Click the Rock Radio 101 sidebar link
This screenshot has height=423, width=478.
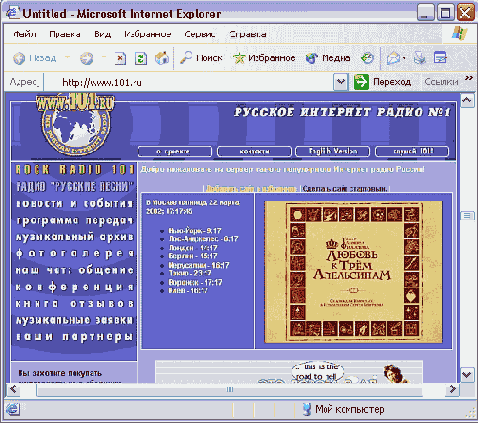pos(75,170)
